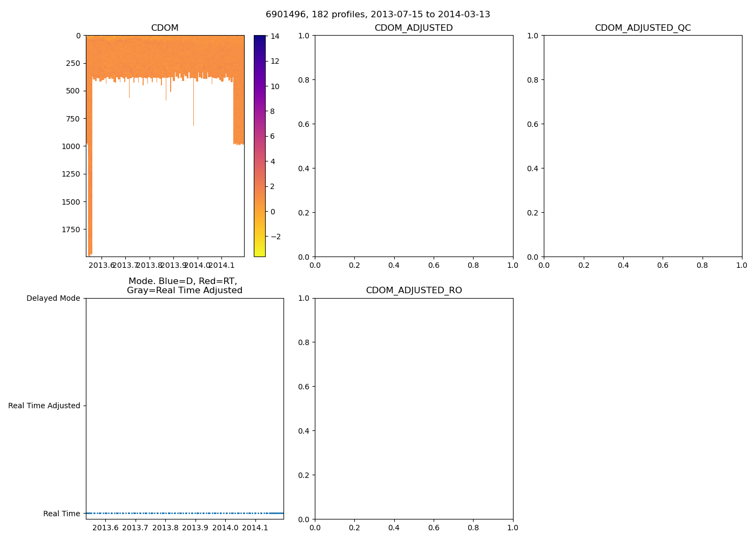Image resolution: width=756 pixels, height=540 pixels.
Task: Click the Mode plot title text
Action: [x=184, y=286]
